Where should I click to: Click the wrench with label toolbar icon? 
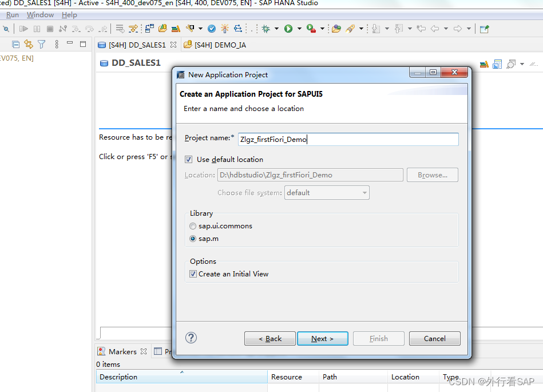(x=190, y=29)
